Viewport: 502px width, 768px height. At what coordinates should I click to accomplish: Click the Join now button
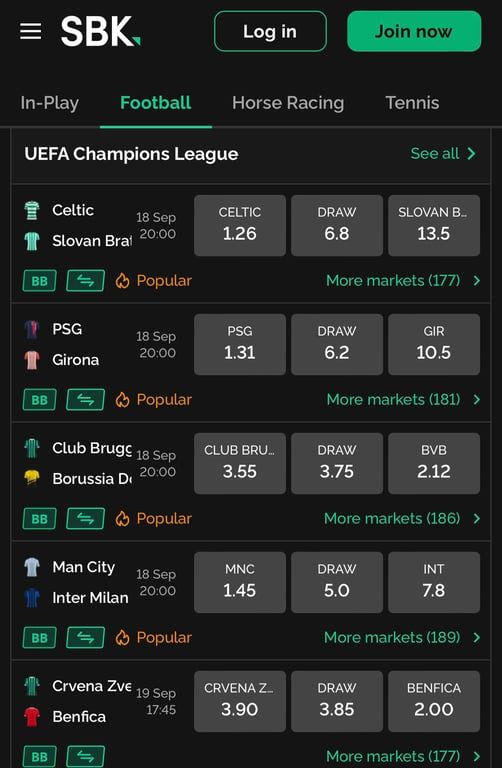(414, 31)
